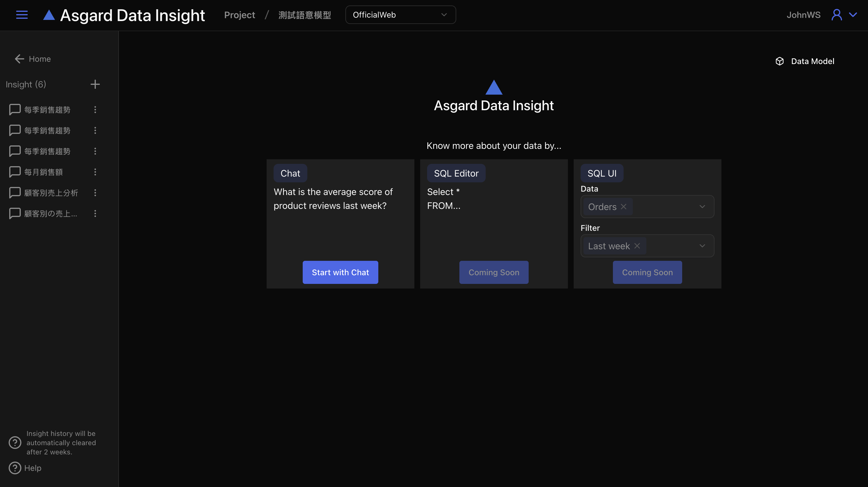
Task: Select the first 每季銷售趨勢 insight
Action: [x=47, y=110]
